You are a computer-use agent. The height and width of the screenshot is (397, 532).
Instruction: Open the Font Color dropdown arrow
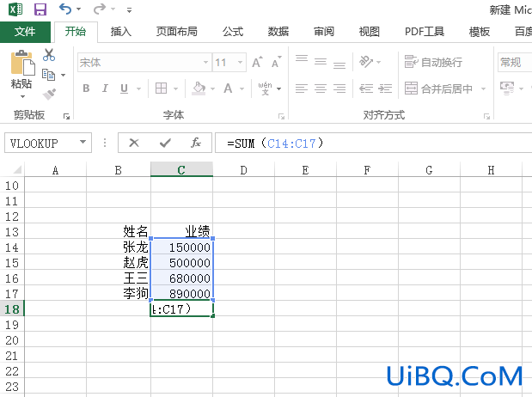242,89
